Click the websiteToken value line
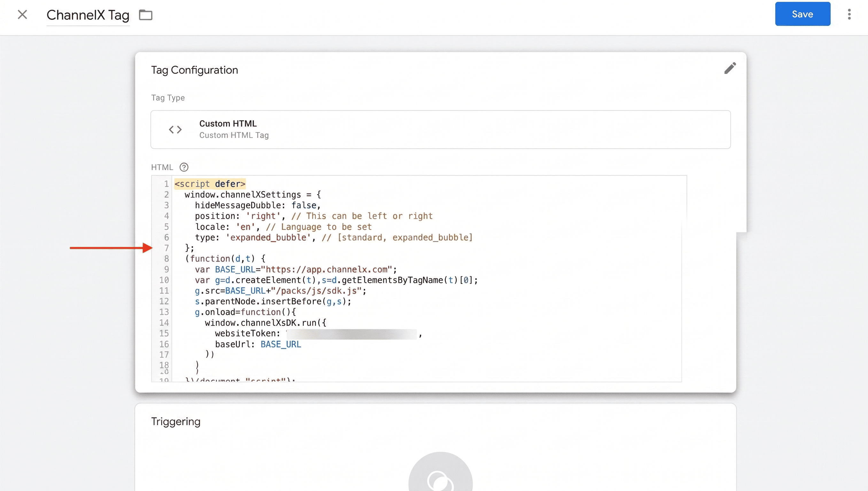 319,333
